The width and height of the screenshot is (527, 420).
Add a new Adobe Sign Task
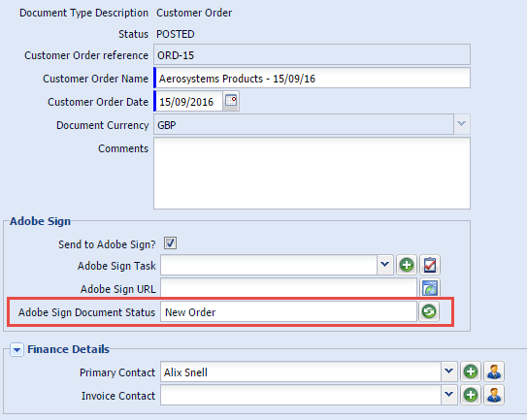click(407, 265)
